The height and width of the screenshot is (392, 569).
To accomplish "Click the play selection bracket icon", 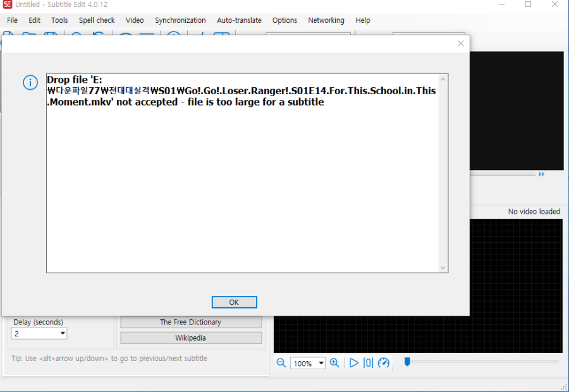I will [x=368, y=363].
